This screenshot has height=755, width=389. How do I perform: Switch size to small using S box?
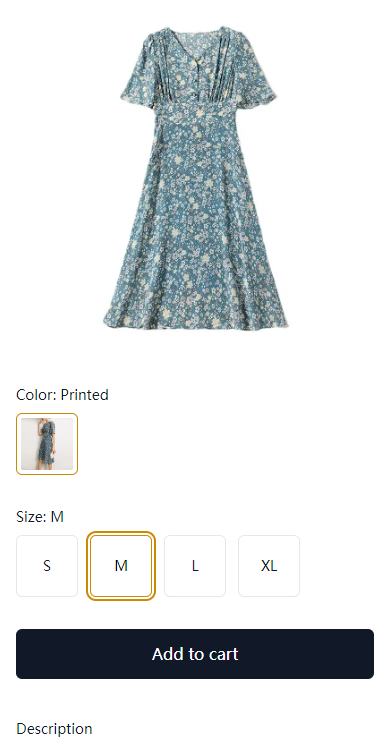coord(47,565)
